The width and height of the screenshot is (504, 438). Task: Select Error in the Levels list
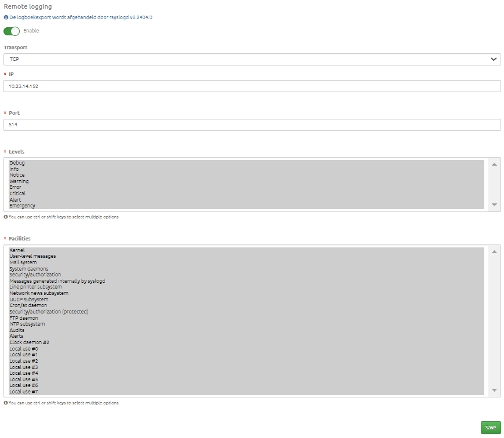click(246, 187)
